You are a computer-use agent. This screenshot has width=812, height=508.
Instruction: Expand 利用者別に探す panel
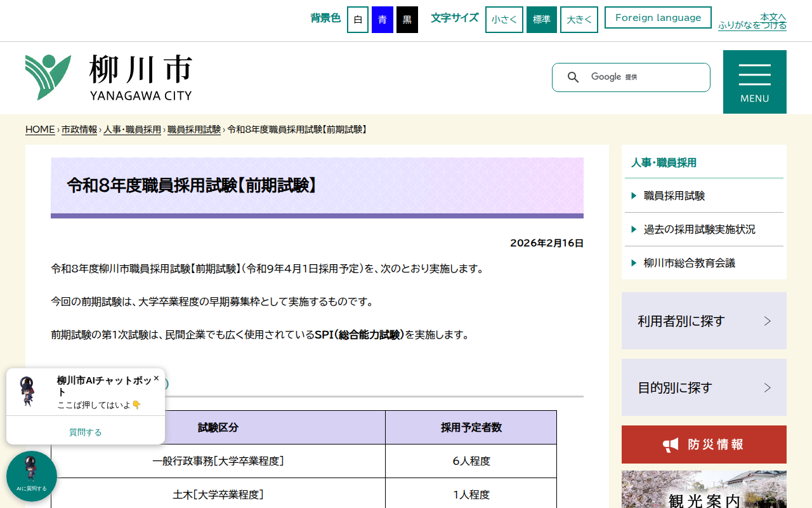[704, 321]
